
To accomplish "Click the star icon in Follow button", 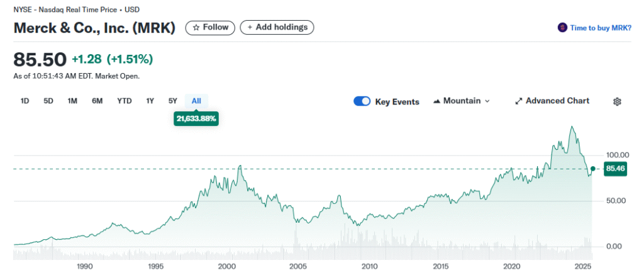I will 196,28.
